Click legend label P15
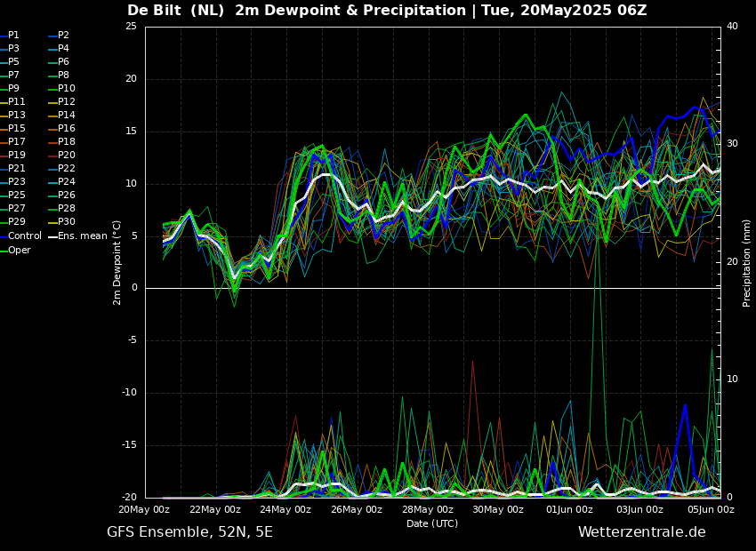This screenshot has width=756, height=551. point(12,129)
